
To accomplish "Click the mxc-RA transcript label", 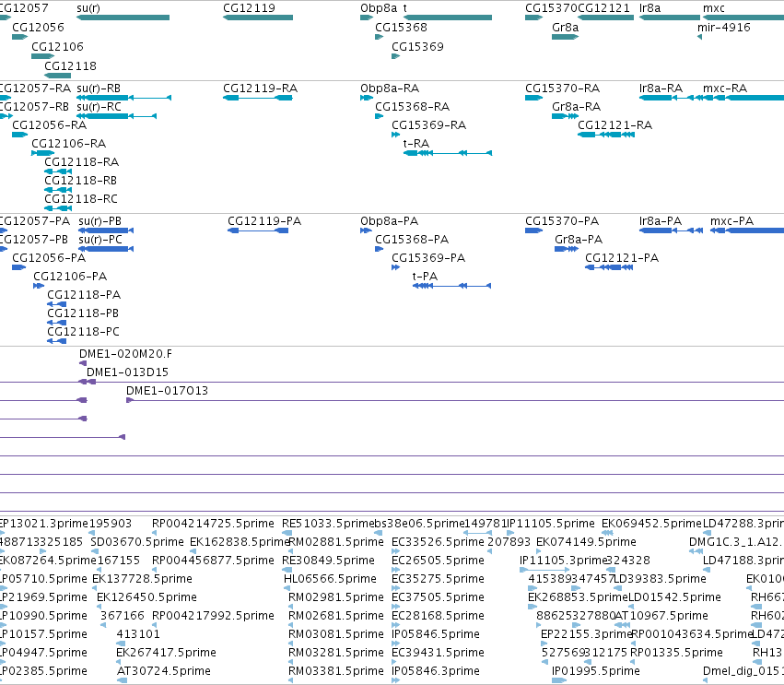I will [724, 89].
